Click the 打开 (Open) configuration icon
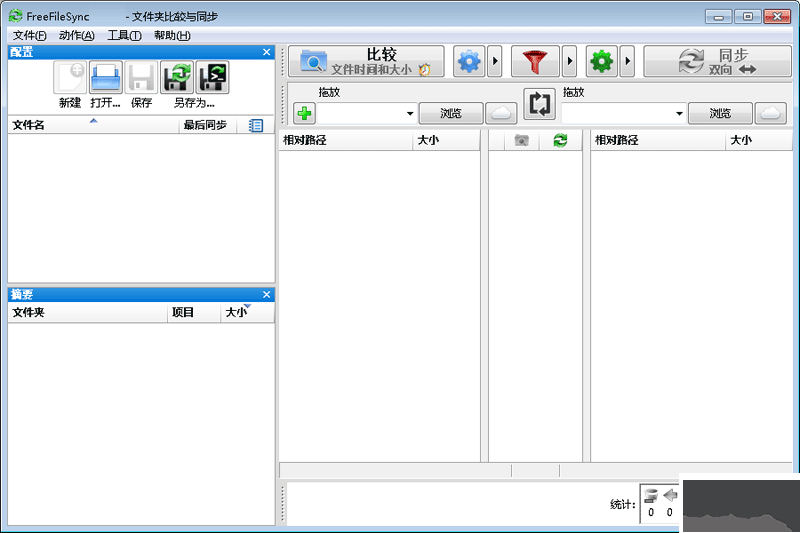Viewport: 800px width, 533px height. (105, 78)
